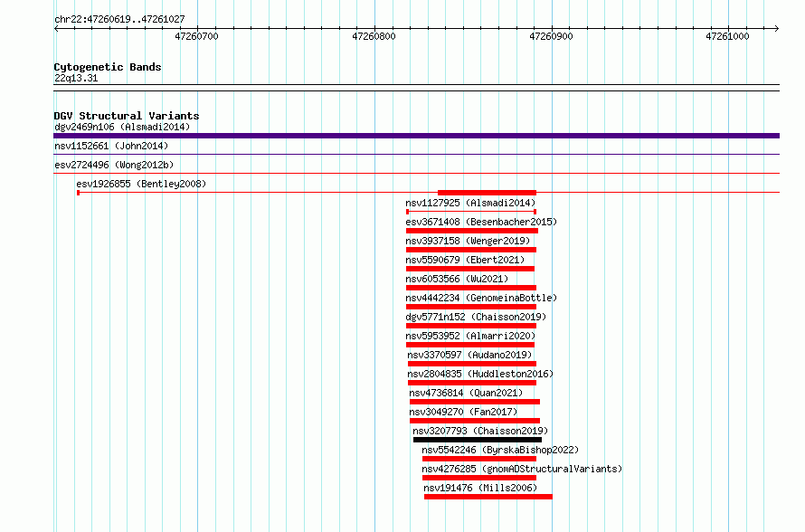Open variant nsv1152661 (John2014)
805x532 pixels.
111,146
